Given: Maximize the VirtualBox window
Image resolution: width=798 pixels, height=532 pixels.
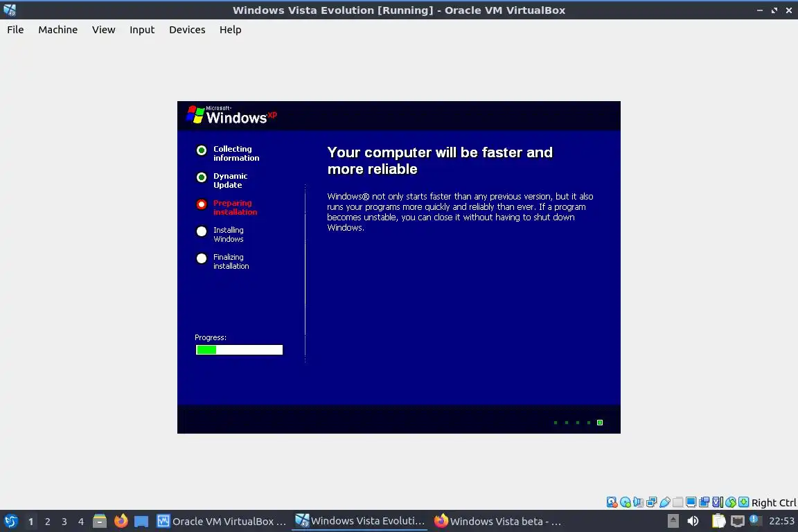Looking at the screenshot, I should click(x=774, y=10).
